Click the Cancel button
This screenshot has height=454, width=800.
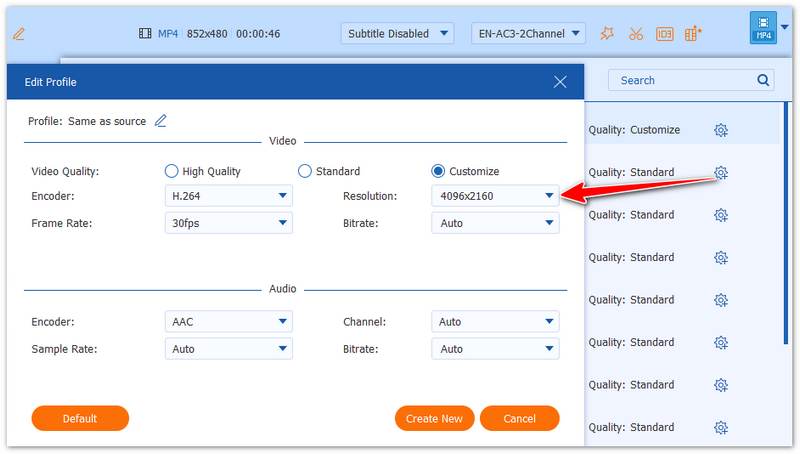[x=519, y=418]
